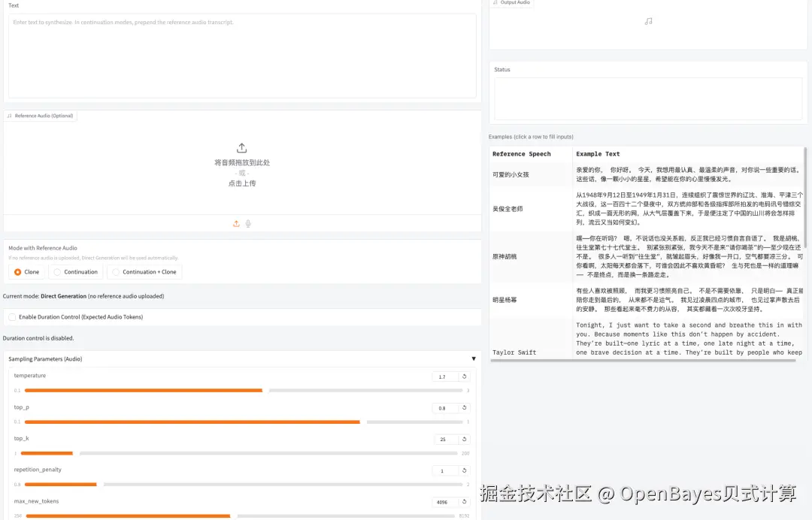The height and width of the screenshot is (520, 812).
Task: Collapse the Sampling Parameters (Audio) section
Action: (x=474, y=358)
